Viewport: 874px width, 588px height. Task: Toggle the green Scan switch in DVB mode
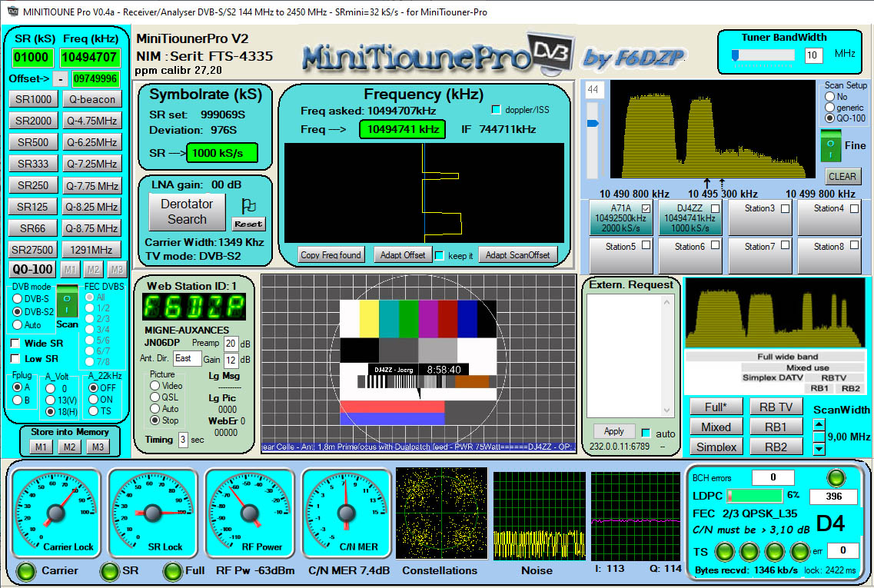[67, 303]
